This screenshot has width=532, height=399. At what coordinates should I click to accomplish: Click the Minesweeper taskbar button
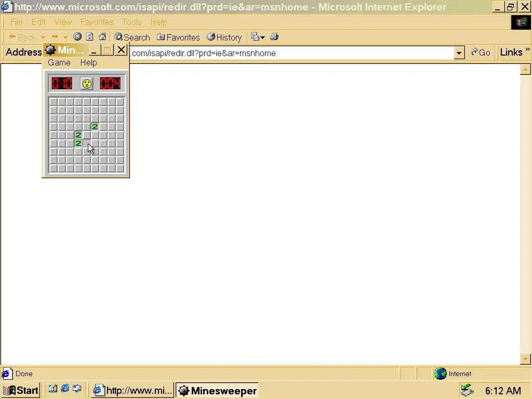(218, 391)
